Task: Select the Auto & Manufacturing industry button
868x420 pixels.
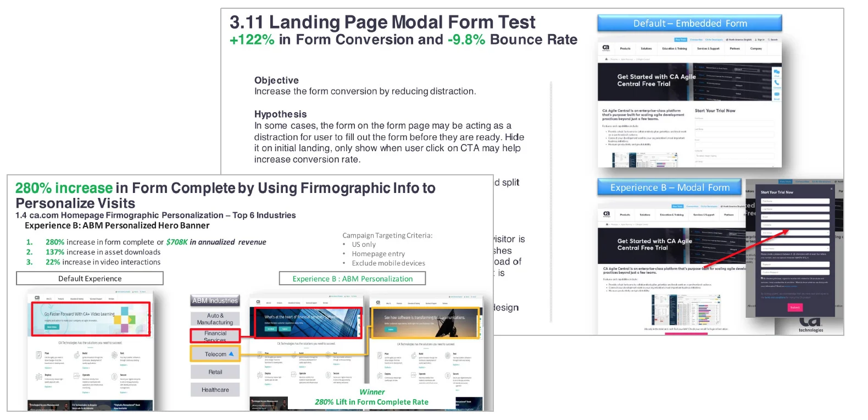Action: [x=215, y=319]
